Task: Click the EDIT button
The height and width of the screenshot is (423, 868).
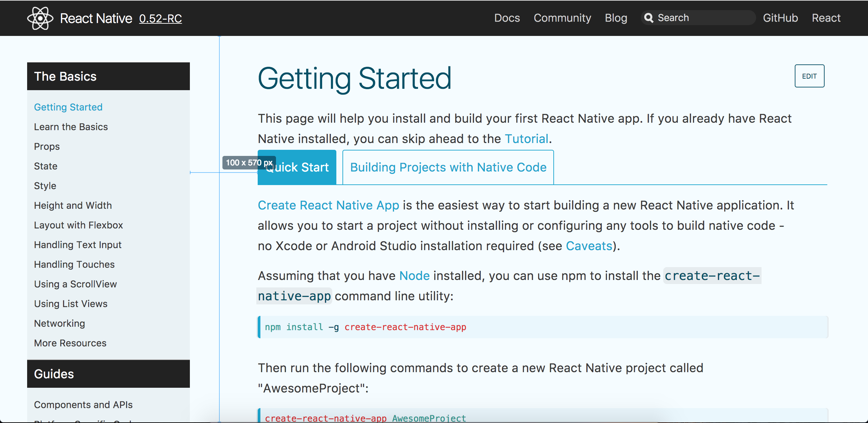Action: 809,76
